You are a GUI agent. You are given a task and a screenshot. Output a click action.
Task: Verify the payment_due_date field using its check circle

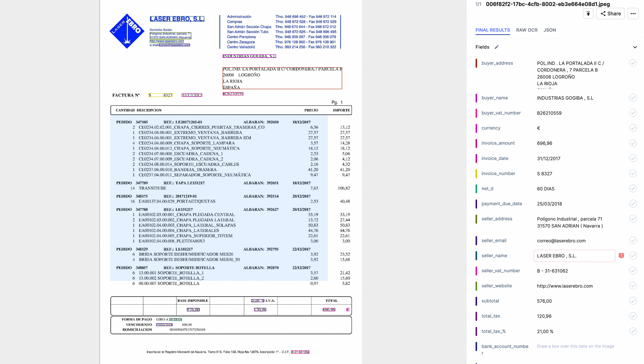pos(633,203)
